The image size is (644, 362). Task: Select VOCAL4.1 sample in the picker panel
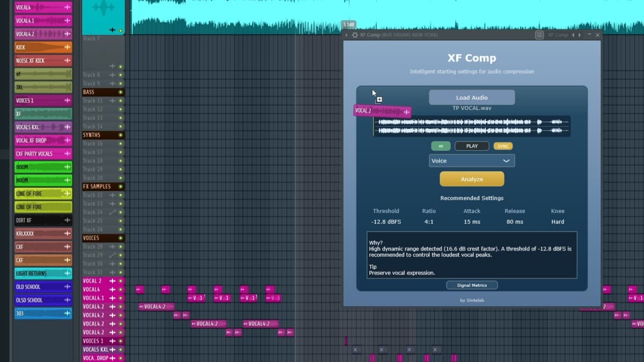[43, 21]
